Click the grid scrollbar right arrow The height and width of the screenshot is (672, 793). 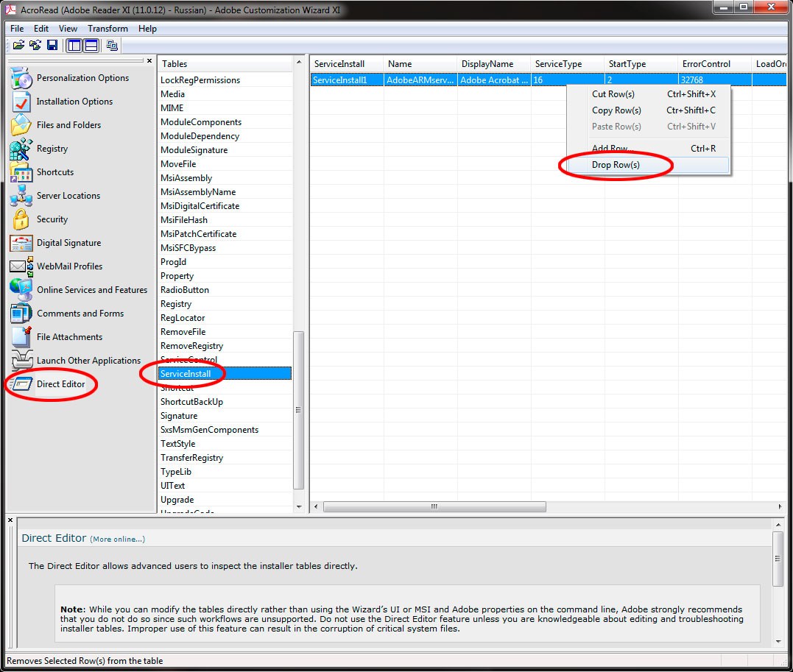(780, 506)
